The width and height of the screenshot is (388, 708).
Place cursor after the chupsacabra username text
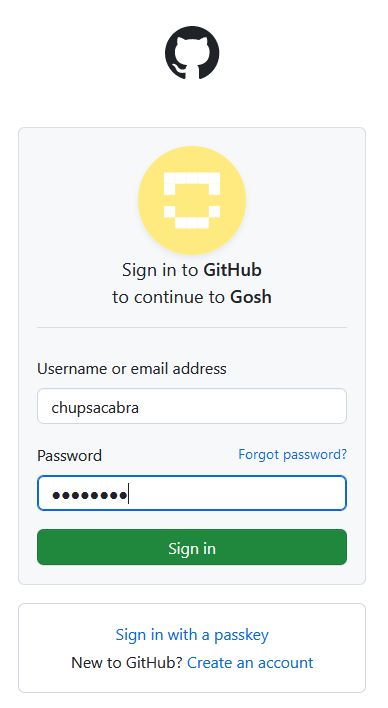point(141,408)
